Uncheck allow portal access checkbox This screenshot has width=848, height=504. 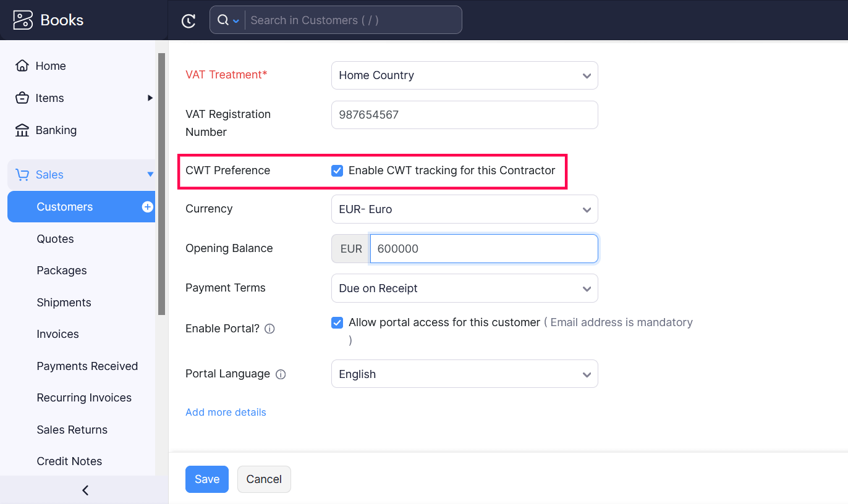pos(337,322)
